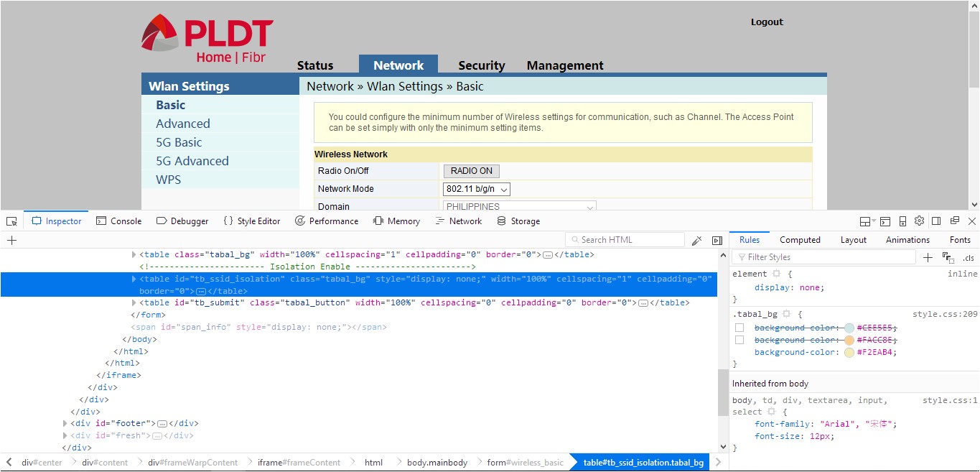980x472 pixels.
Task: Toggle the .cls class panel
Action: tap(968, 257)
